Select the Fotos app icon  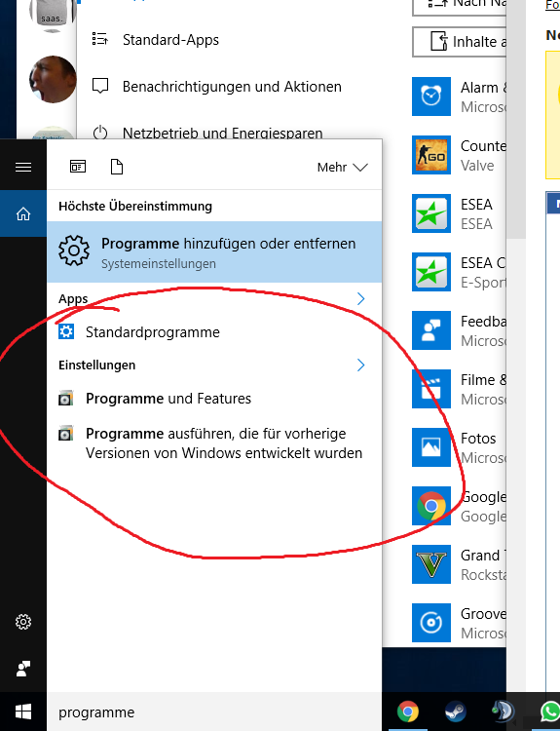tap(430, 447)
